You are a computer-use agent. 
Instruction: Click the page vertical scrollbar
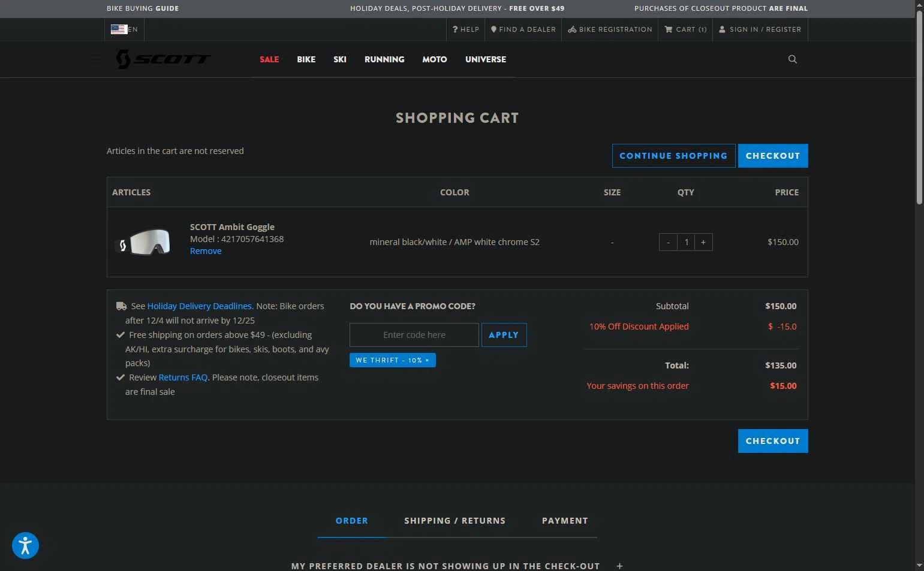(x=919, y=108)
